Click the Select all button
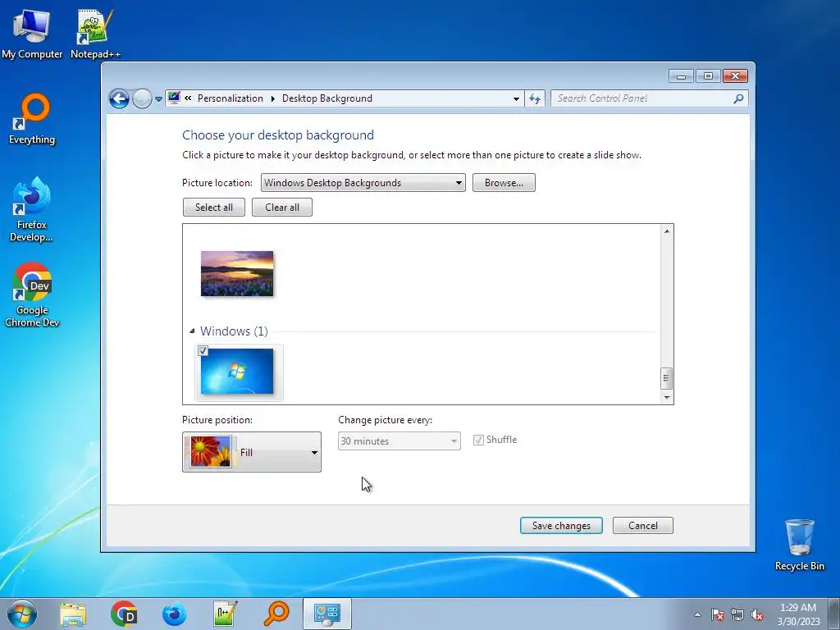The width and height of the screenshot is (840, 630). tap(214, 208)
